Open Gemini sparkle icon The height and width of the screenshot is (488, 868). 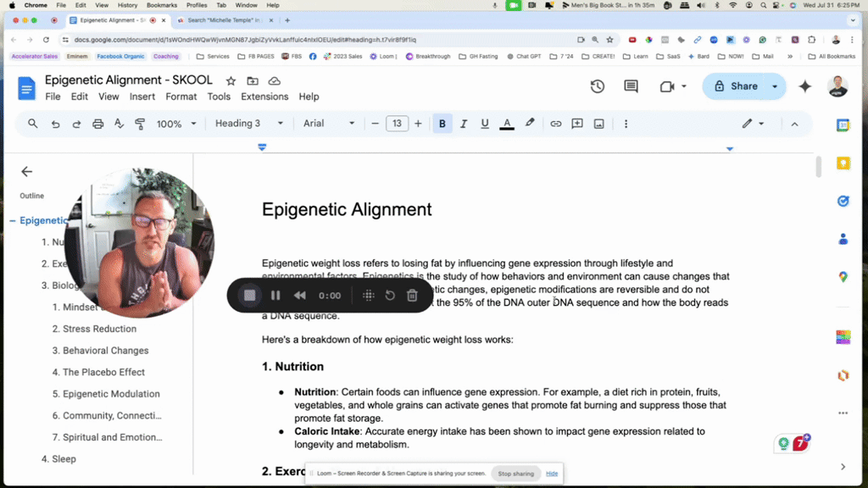pos(805,86)
